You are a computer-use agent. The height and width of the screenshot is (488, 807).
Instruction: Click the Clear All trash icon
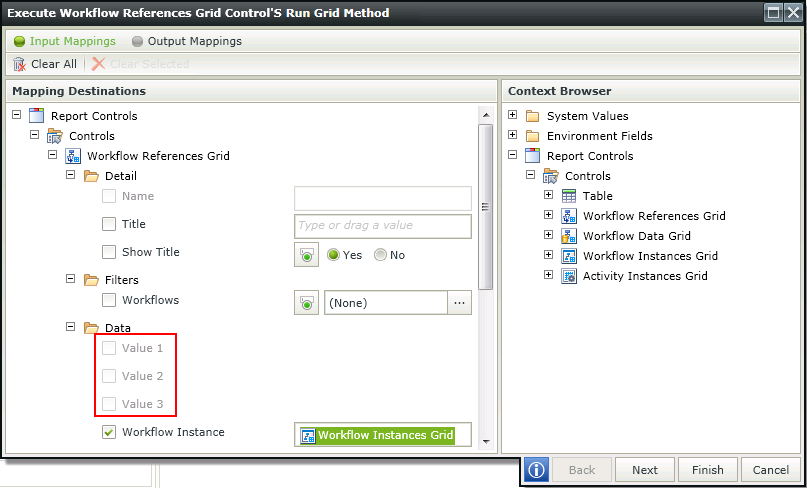click(19, 64)
